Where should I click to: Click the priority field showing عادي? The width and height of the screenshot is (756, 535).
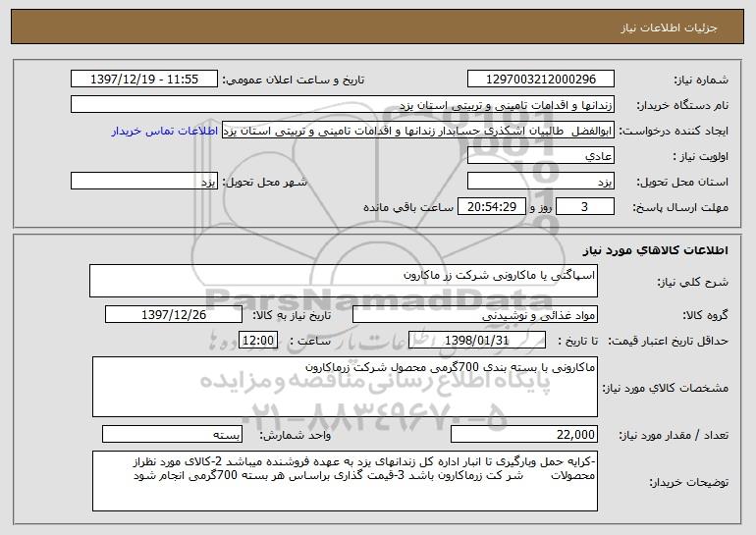[x=540, y=156]
